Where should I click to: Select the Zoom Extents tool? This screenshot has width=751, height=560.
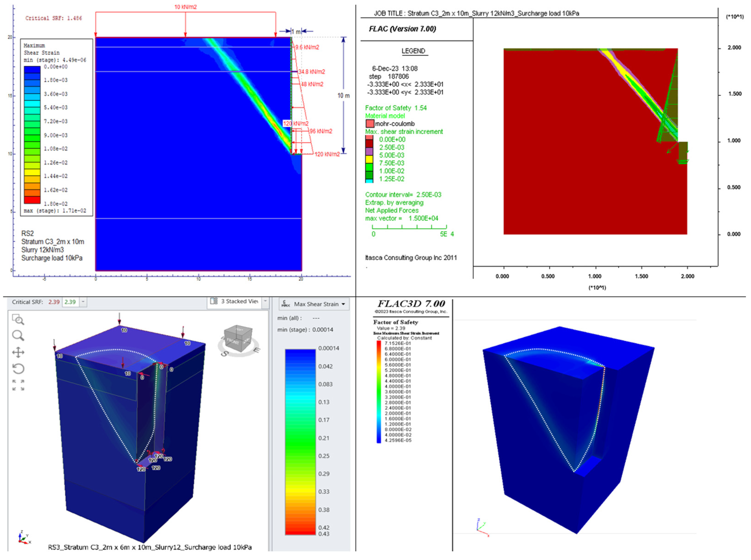pyautogui.click(x=19, y=385)
